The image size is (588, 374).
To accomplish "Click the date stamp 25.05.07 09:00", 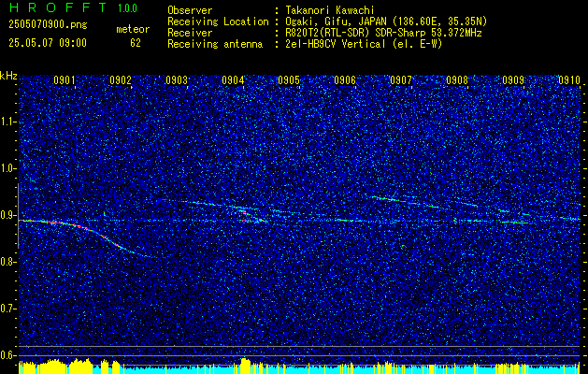I will 48,43.
